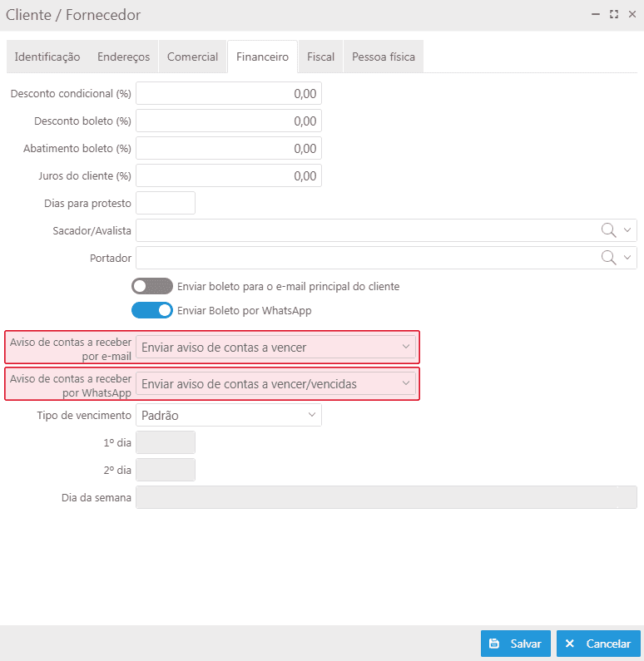Expand the Sacador/Avalista chevron arrow
The height and width of the screenshot is (661, 644).
coord(628,230)
